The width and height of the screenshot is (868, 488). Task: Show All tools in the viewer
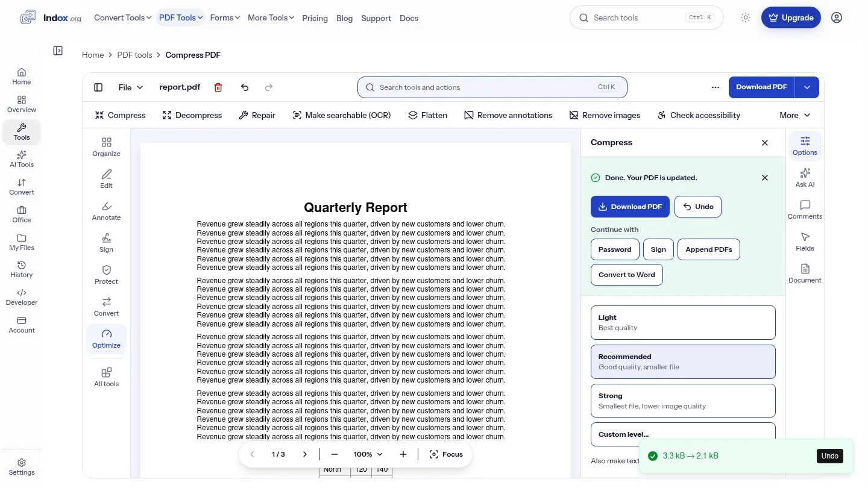coord(107,377)
